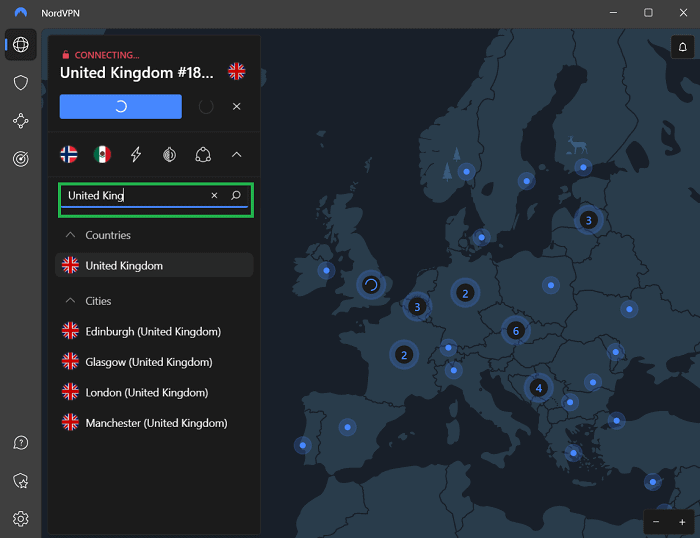
Task: Click the lightning bolt quick connect icon
Action: (136, 154)
